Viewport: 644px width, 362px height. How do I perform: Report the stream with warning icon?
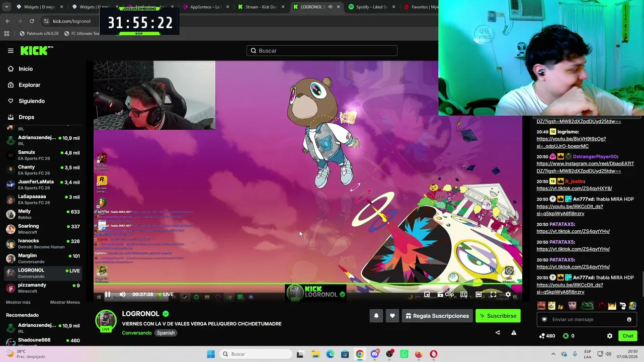tap(514, 332)
